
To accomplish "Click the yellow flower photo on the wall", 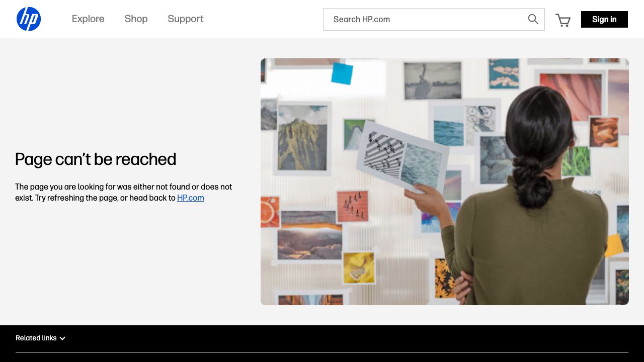I will pos(359,266).
